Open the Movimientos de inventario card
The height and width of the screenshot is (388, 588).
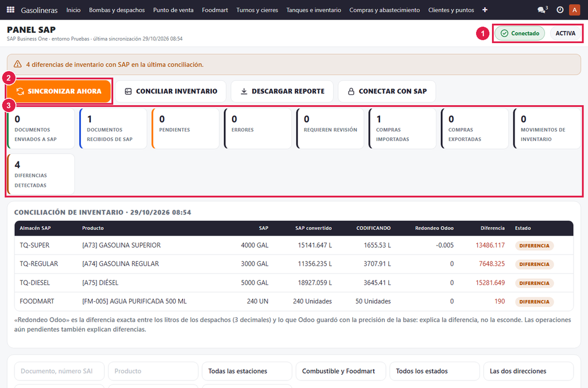547,129
